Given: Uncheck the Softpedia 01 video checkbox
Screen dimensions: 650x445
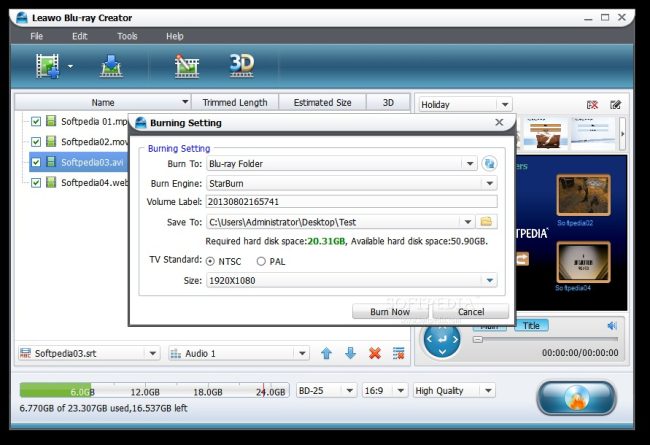Looking at the screenshot, I should tap(36, 122).
